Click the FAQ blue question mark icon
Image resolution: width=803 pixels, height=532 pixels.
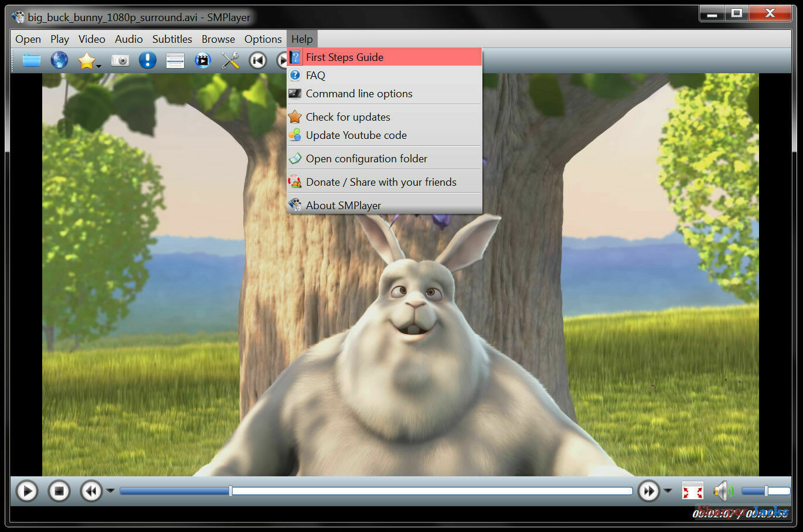(295, 75)
